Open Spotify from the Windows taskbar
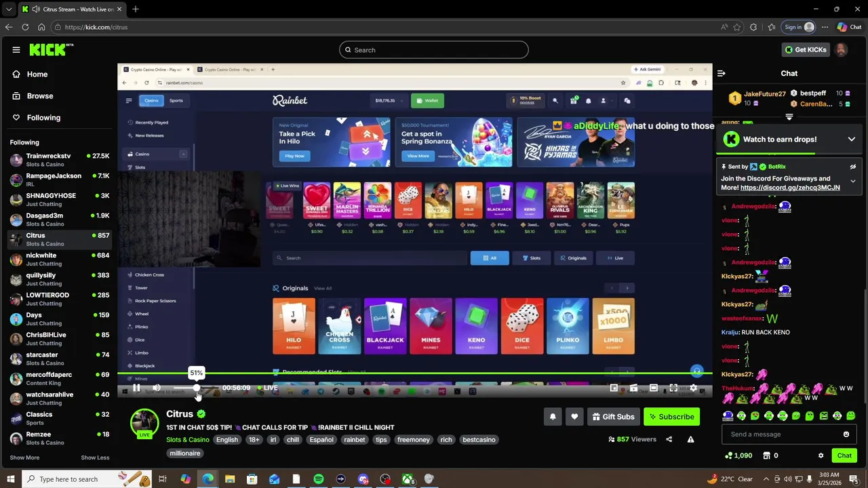The height and width of the screenshot is (488, 868). [319, 479]
